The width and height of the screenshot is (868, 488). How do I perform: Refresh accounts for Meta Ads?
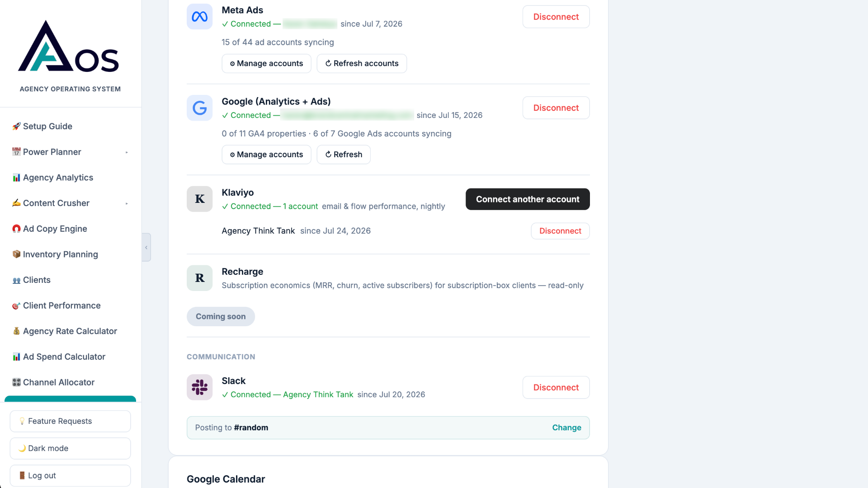pyautogui.click(x=362, y=63)
